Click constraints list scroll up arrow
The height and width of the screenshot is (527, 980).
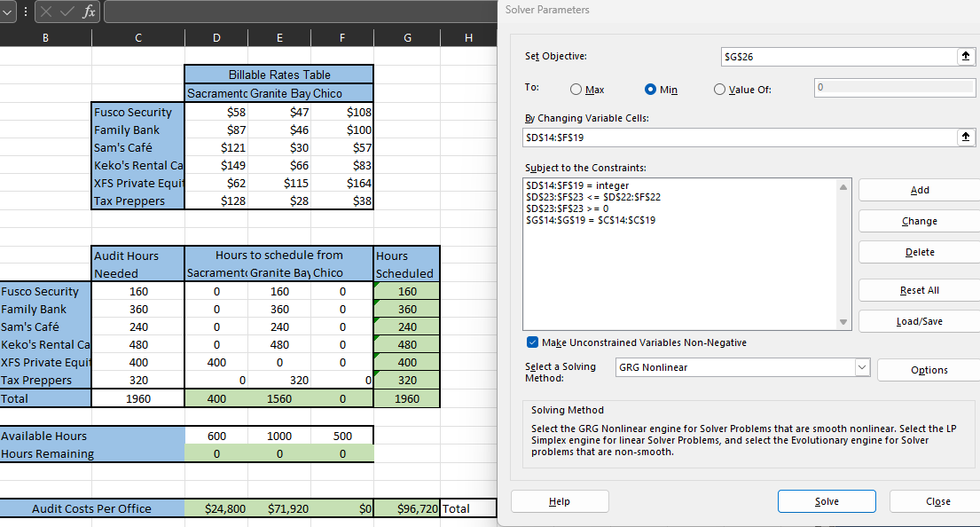[843, 187]
